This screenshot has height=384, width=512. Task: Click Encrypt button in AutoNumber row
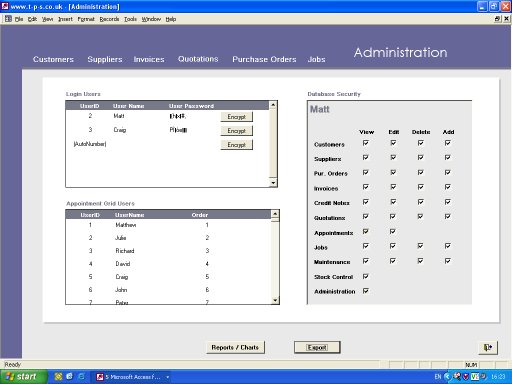click(x=237, y=145)
